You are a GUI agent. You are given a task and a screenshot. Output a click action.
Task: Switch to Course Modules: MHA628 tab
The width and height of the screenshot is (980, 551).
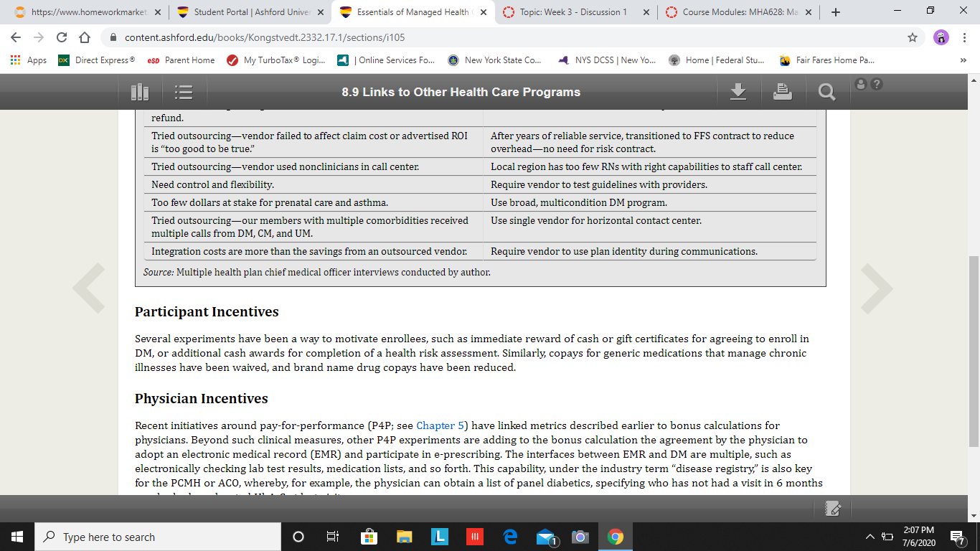pos(738,12)
